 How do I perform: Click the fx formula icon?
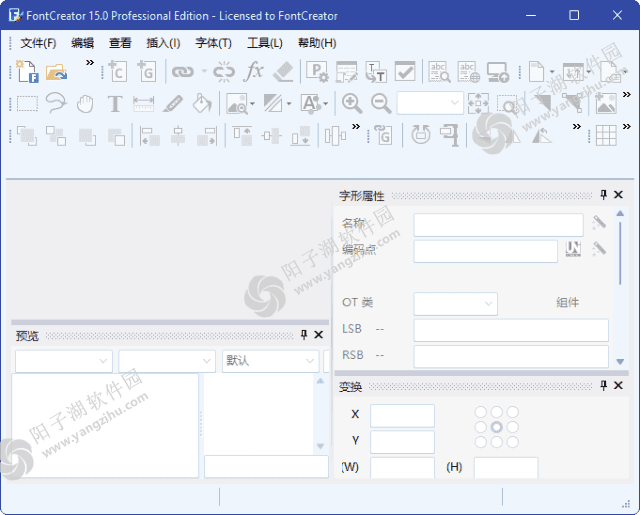pos(253,71)
